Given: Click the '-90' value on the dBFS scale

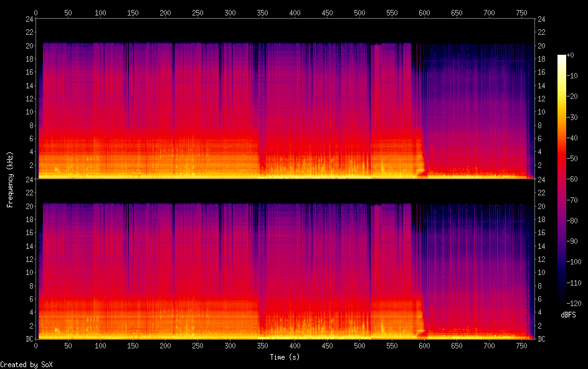Looking at the screenshot, I should [572, 241].
